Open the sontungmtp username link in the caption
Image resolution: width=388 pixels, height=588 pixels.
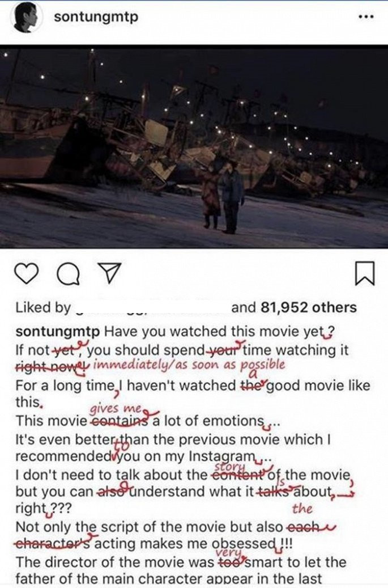(x=58, y=332)
